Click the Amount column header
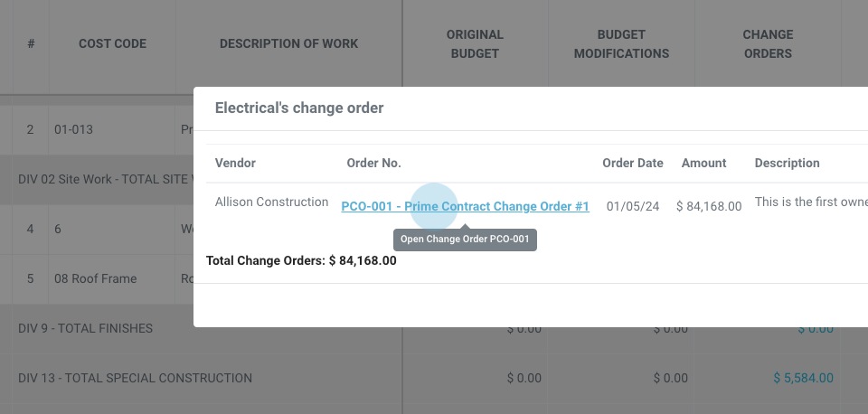 (703, 164)
